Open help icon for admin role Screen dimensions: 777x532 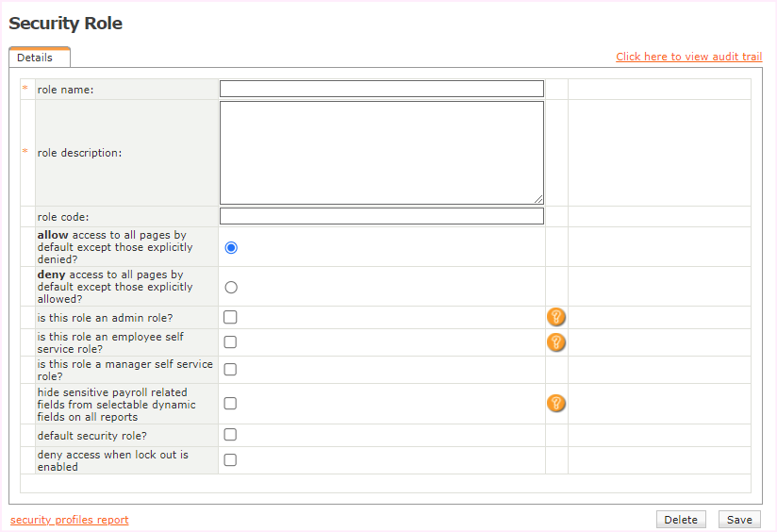(556, 317)
